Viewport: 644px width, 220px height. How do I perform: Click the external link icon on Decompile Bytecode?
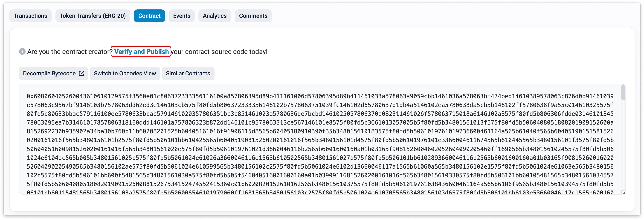coord(81,73)
